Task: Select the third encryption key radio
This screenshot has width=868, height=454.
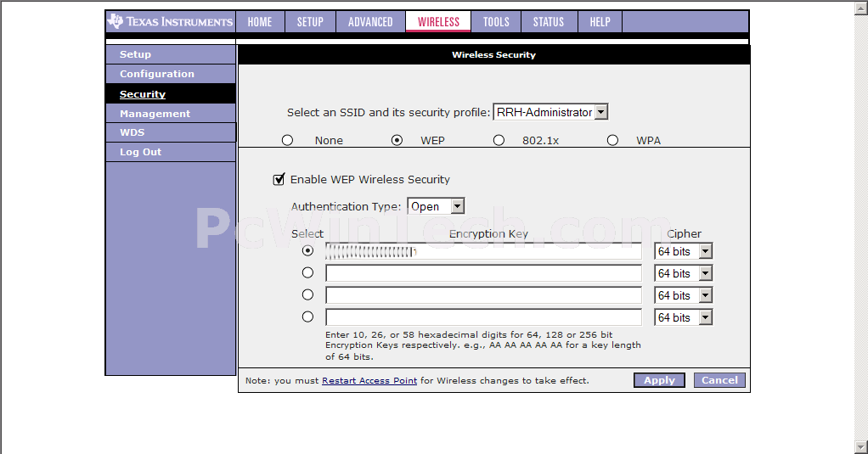Action: click(x=307, y=294)
